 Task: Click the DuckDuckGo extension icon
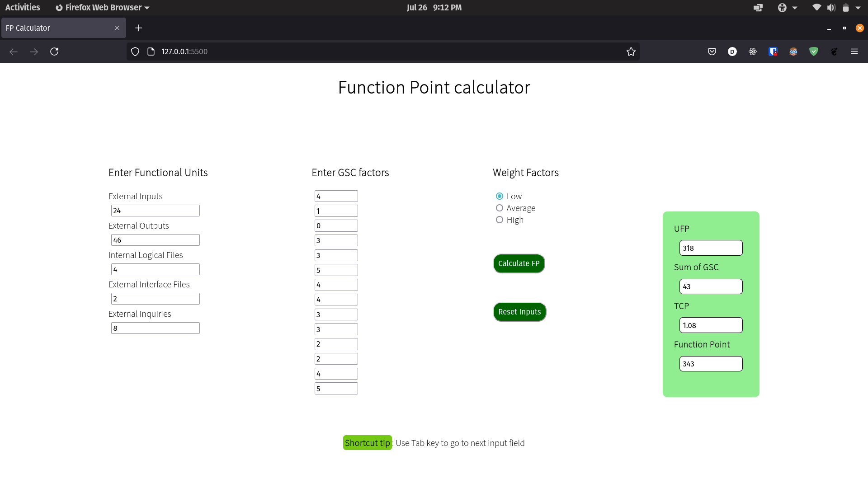(732, 52)
